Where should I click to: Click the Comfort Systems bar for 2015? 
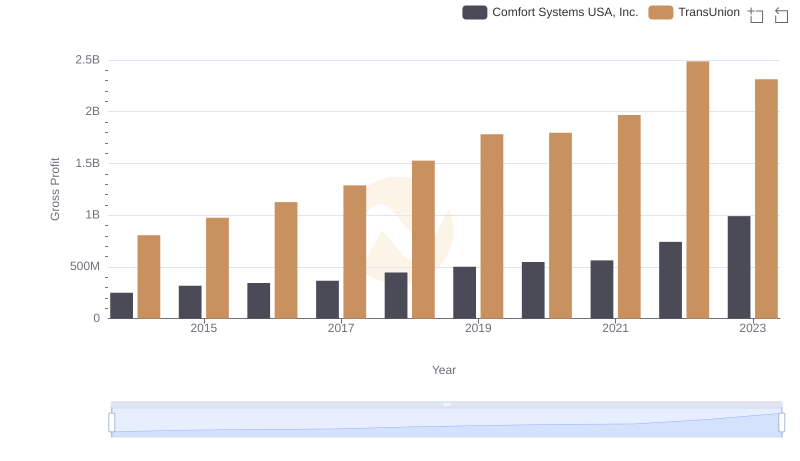(190, 302)
